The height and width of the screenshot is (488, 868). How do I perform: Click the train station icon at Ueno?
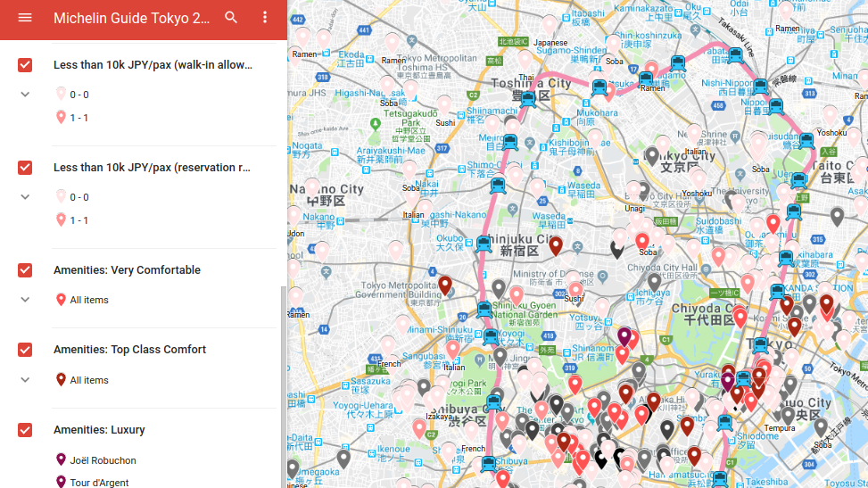click(x=798, y=180)
